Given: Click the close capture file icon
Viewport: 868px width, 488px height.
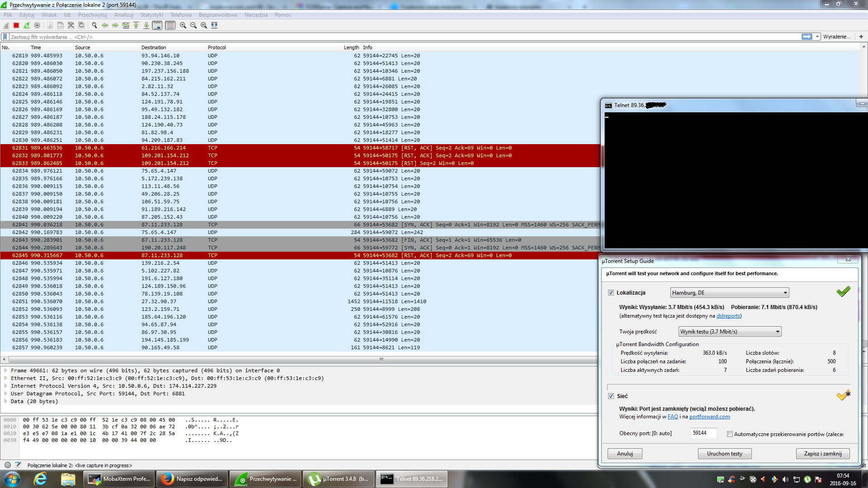Looking at the screenshot, I should click(x=71, y=25).
